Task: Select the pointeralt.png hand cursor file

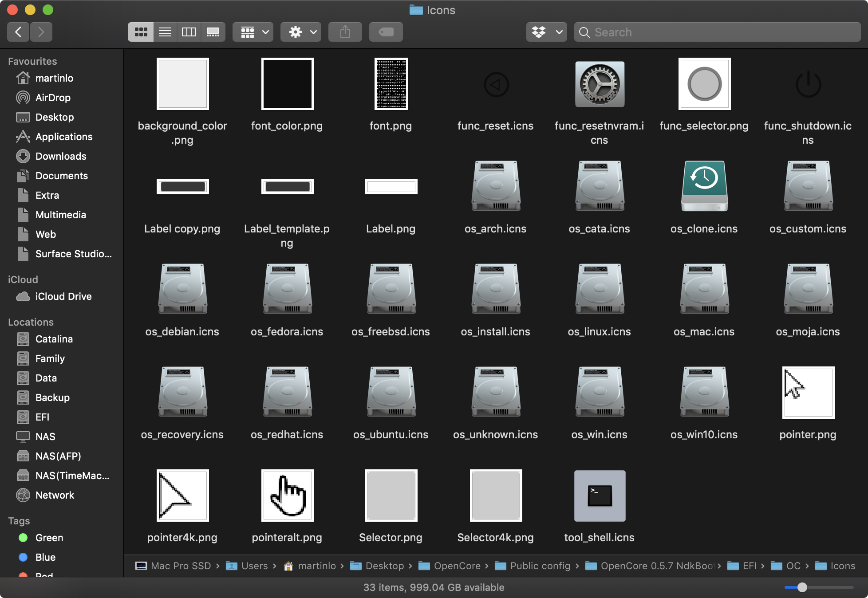Action: click(x=287, y=496)
